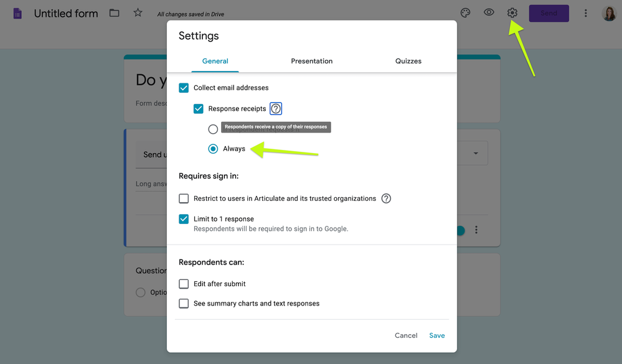
Task: Click help icon beside Restrict to users
Action: tap(386, 198)
